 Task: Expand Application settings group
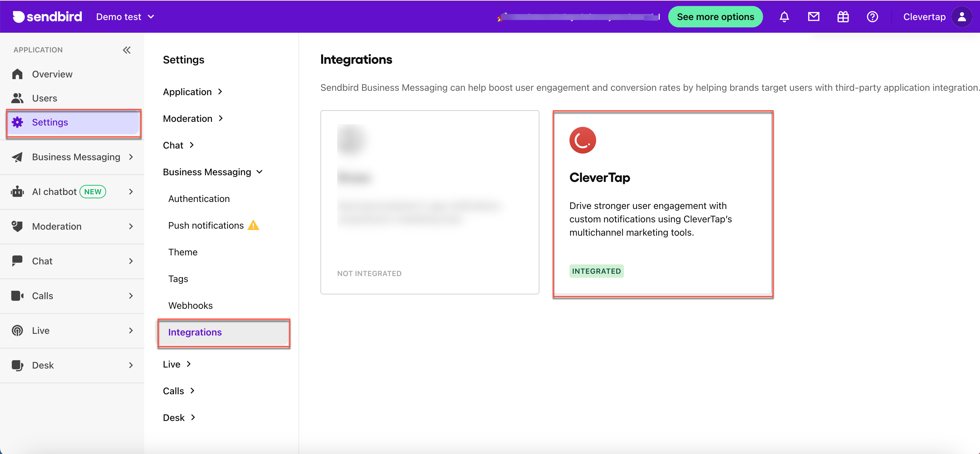coord(193,92)
